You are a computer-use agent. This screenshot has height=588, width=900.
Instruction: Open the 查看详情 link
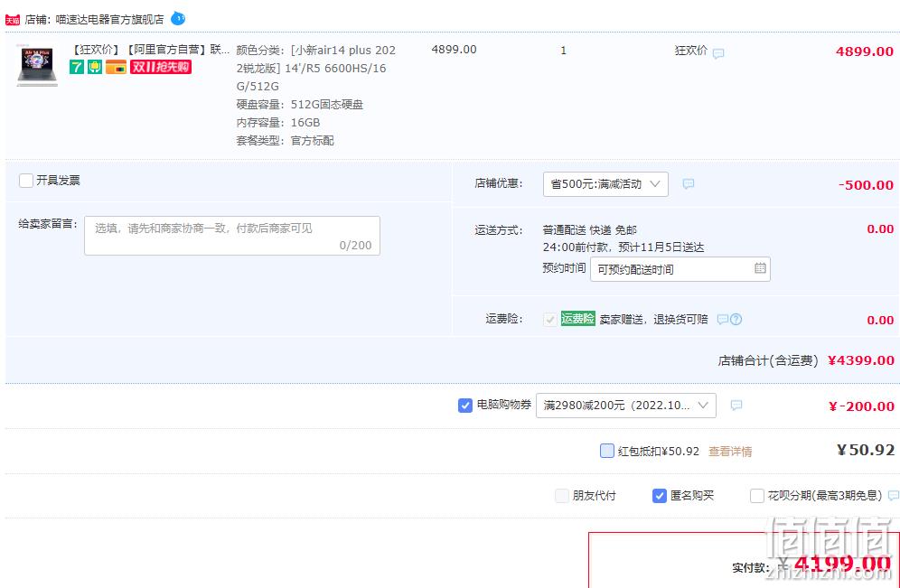coord(730,452)
